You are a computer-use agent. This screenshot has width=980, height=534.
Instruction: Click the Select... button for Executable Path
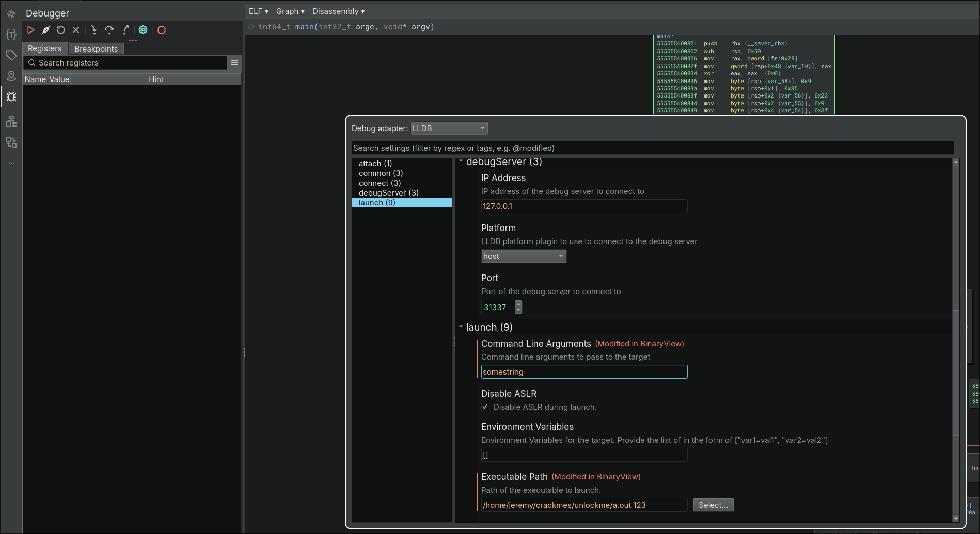click(x=713, y=505)
